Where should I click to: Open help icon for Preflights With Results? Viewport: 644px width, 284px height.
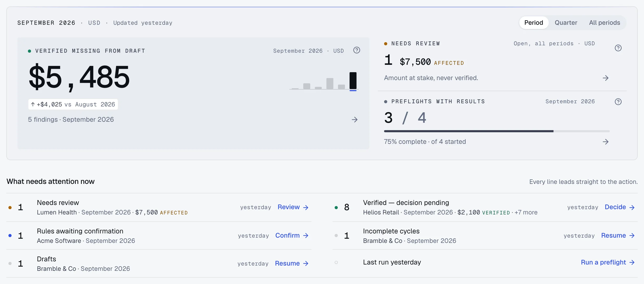(618, 102)
